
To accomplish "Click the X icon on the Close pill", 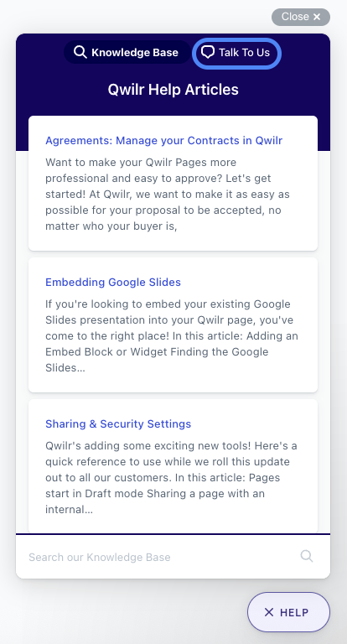I will pos(317,17).
